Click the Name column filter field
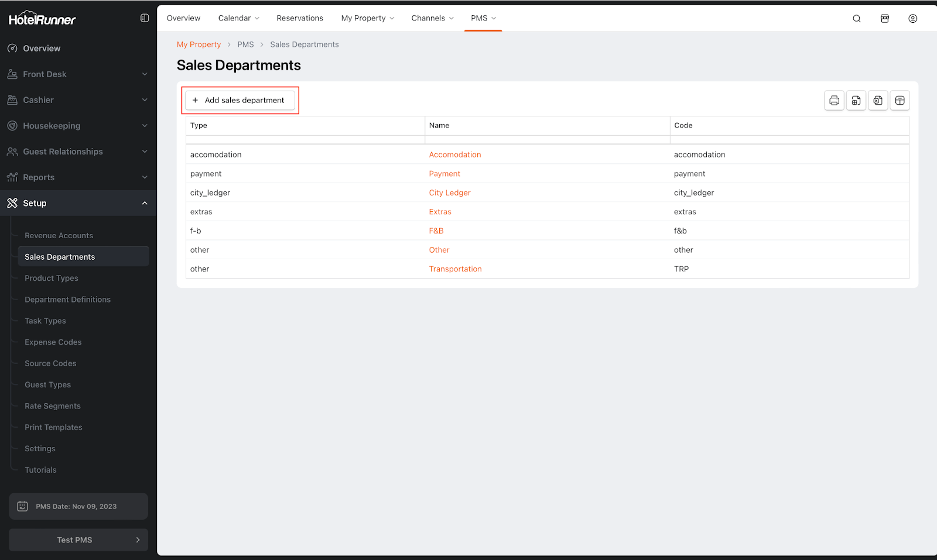 pyautogui.click(x=546, y=140)
